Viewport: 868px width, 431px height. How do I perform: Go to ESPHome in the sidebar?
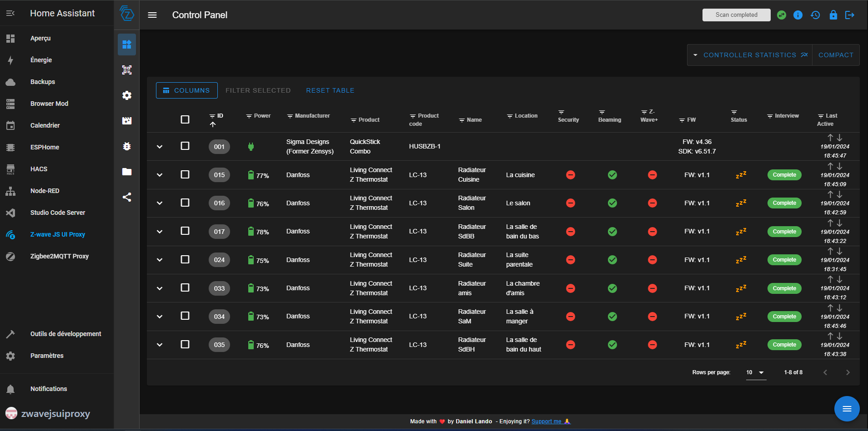coord(45,147)
